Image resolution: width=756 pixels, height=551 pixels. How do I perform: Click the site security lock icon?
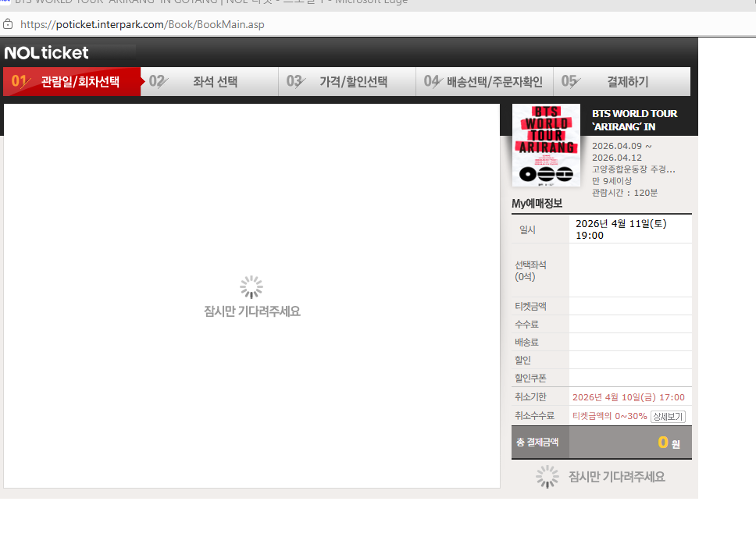pyautogui.click(x=9, y=24)
